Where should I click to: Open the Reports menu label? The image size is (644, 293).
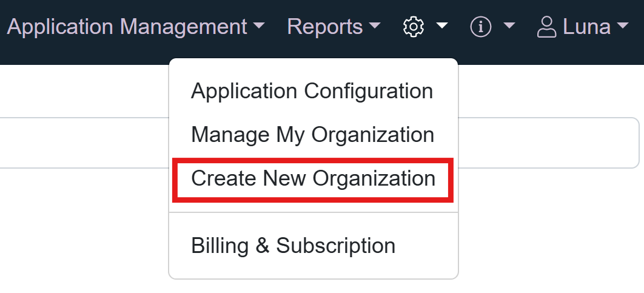click(324, 27)
